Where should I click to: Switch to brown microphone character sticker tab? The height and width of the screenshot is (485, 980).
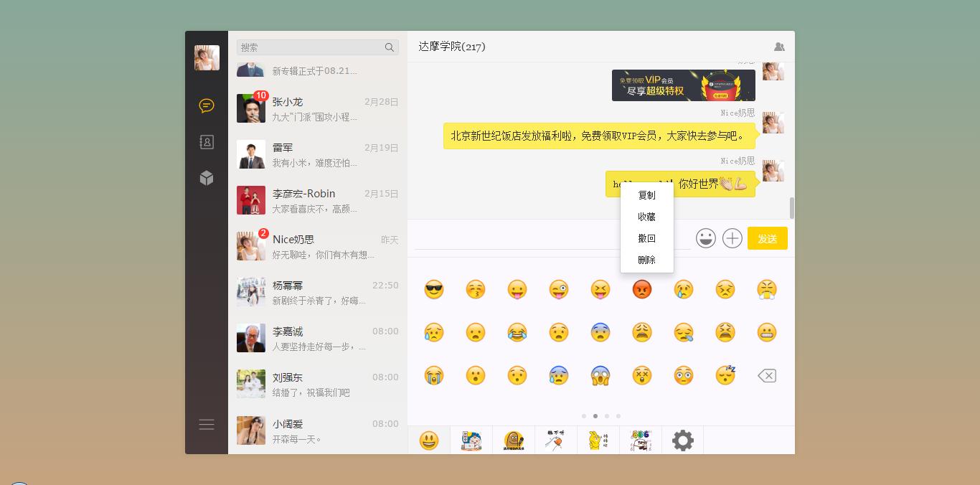point(514,440)
